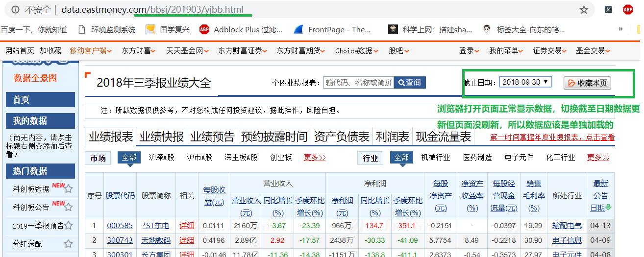644x257 pixels.
Task: Show more industries via 更多>> after 化工行业
Action: pos(598,157)
